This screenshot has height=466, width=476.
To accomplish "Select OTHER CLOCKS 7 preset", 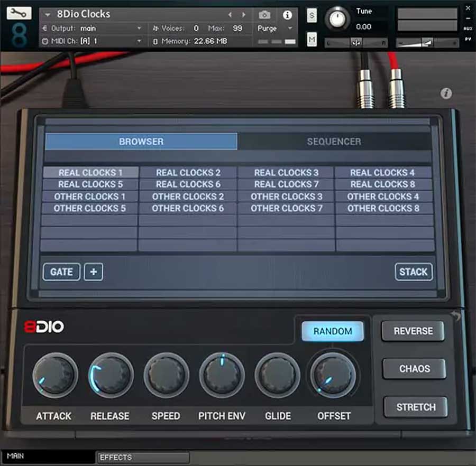I will (286, 208).
